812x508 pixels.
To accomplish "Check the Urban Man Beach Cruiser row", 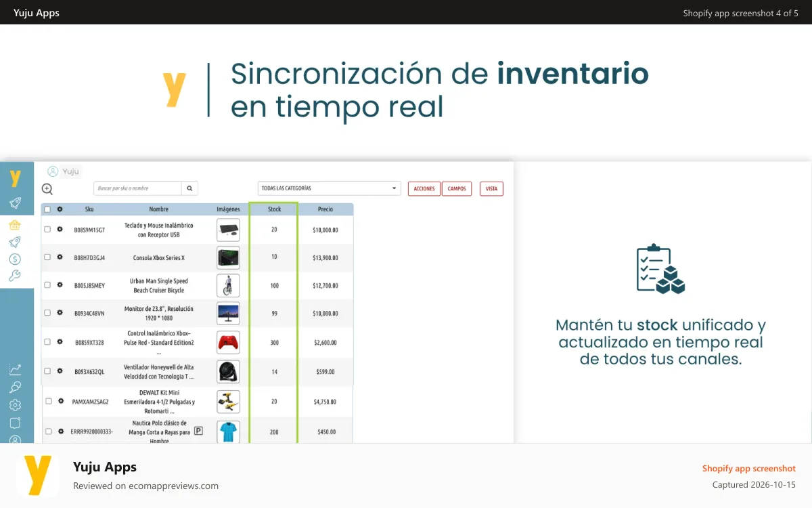I will coord(47,284).
